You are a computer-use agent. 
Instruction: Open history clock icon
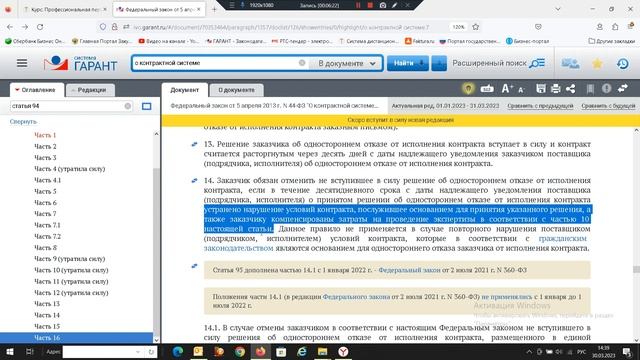[622, 63]
